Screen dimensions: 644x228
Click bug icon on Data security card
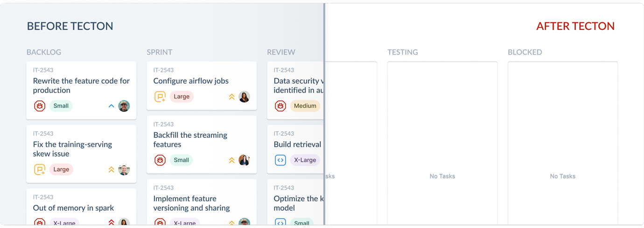280,106
